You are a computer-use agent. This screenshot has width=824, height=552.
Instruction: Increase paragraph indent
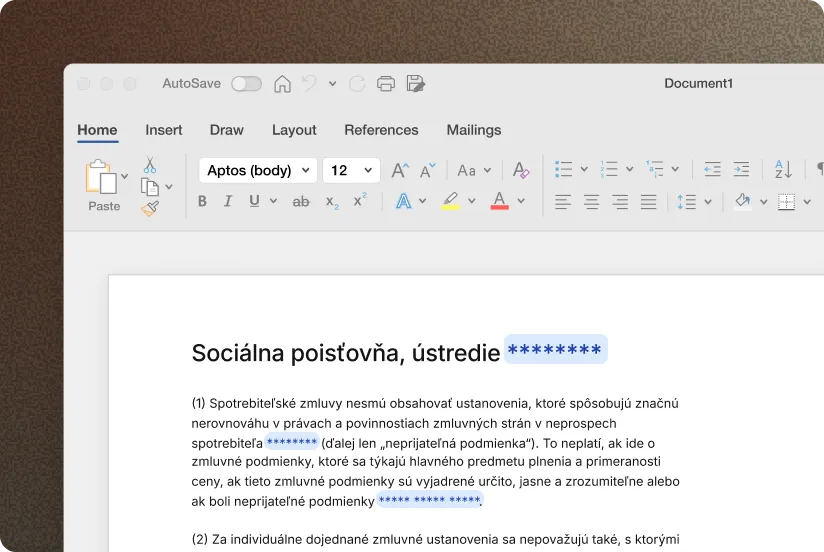(x=741, y=169)
